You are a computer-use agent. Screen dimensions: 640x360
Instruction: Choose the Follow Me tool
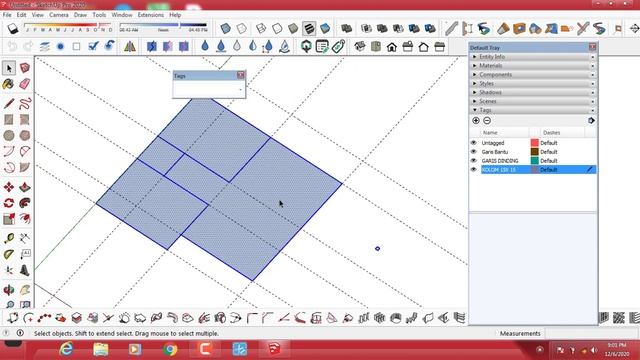pyautogui.click(x=24, y=203)
